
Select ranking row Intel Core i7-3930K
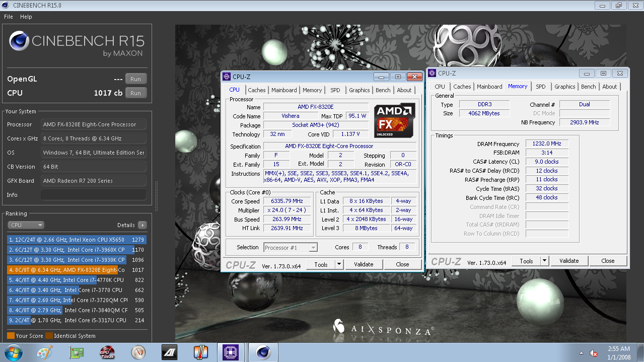coord(76,260)
